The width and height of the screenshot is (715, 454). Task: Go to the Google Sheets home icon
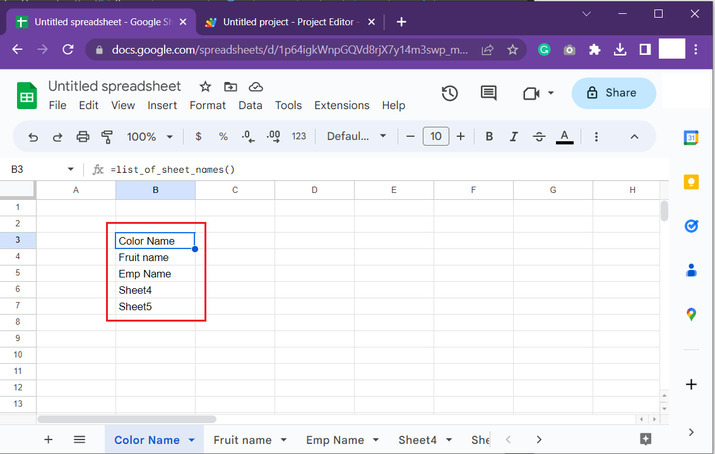click(x=27, y=96)
